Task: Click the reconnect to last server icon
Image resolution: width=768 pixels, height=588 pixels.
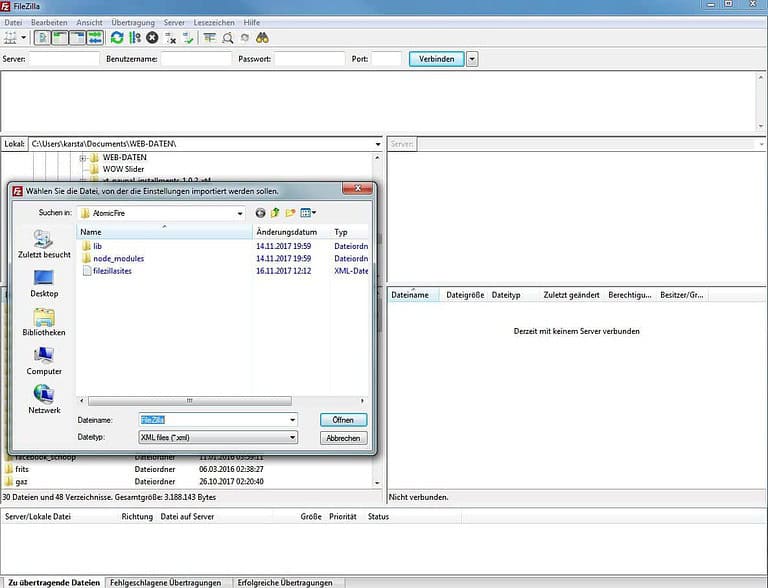Action: click(188, 38)
